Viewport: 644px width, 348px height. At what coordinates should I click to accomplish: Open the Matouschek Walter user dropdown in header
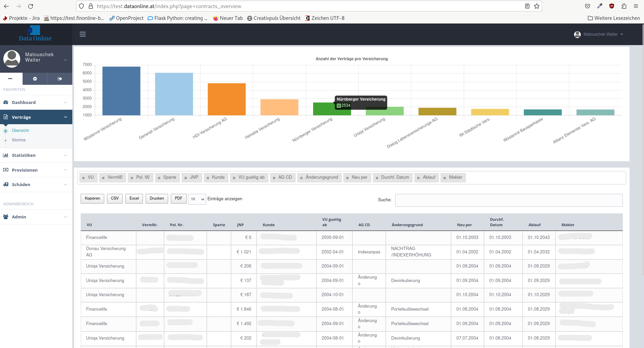pos(599,34)
